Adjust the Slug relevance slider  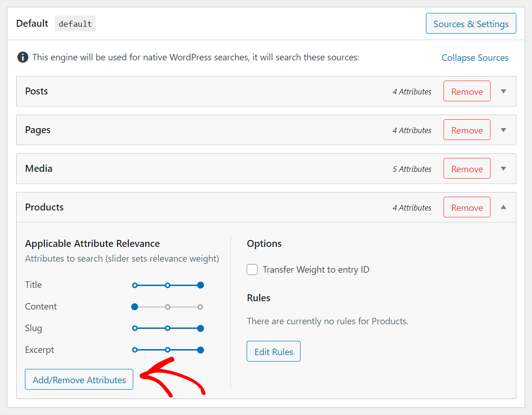(167, 328)
